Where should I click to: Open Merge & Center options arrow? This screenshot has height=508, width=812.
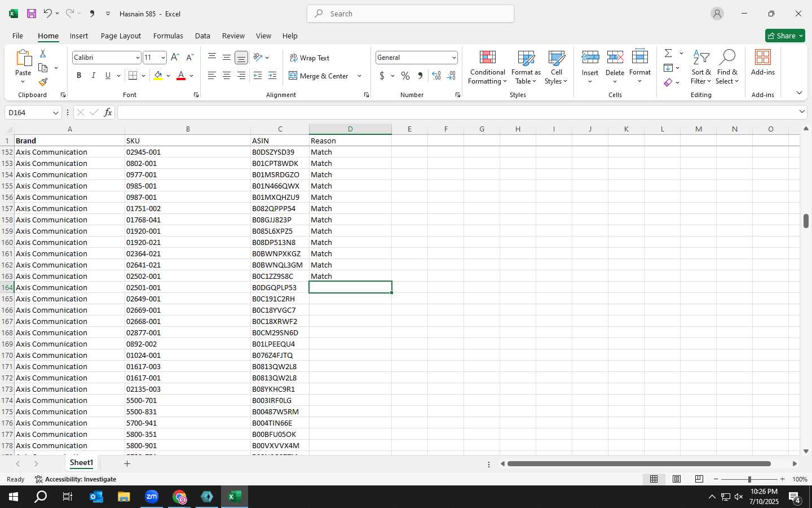coord(359,76)
